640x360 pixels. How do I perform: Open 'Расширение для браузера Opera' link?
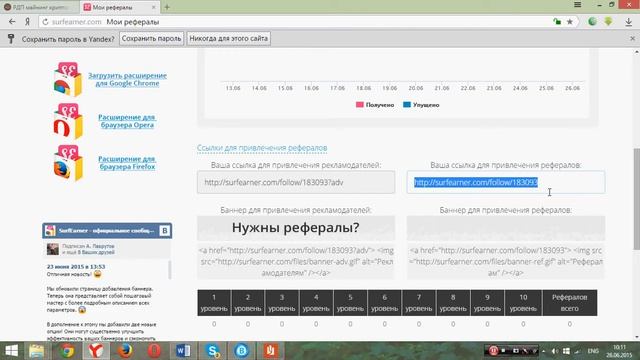click(x=127, y=121)
